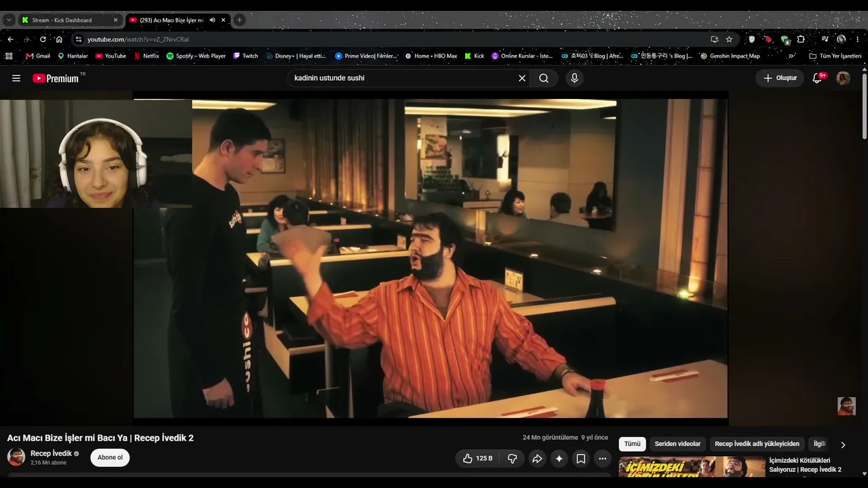Open the YouTube guide hamburger menu

click(x=16, y=78)
